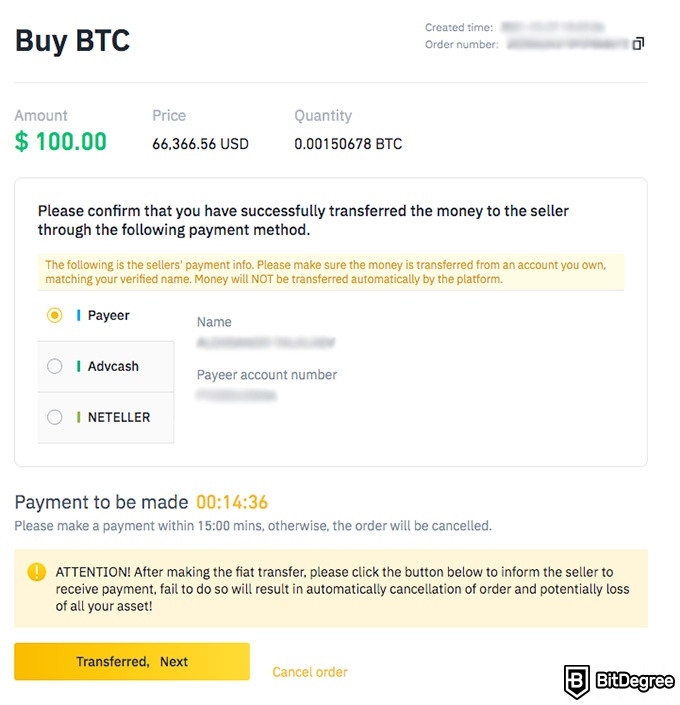Switch to the Advcash payment tab
This screenshot has height=705, width=680.
[x=106, y=366]
